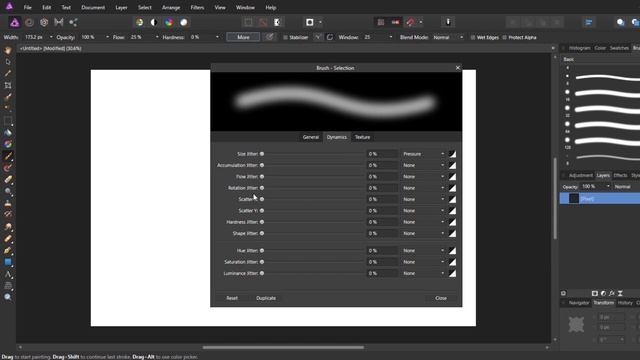
Task: Apply Auto Contrast from the toolbar
Action: point(154,22)
